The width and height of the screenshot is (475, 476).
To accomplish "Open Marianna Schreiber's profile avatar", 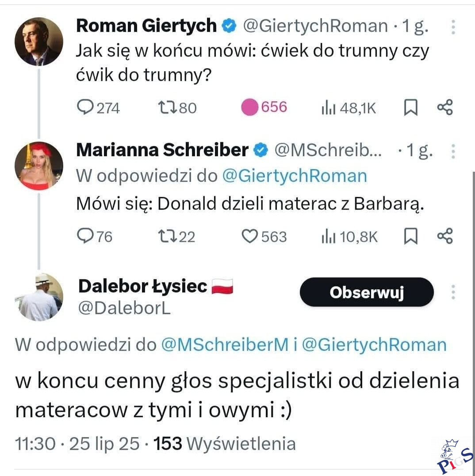I will click(39, 166).
